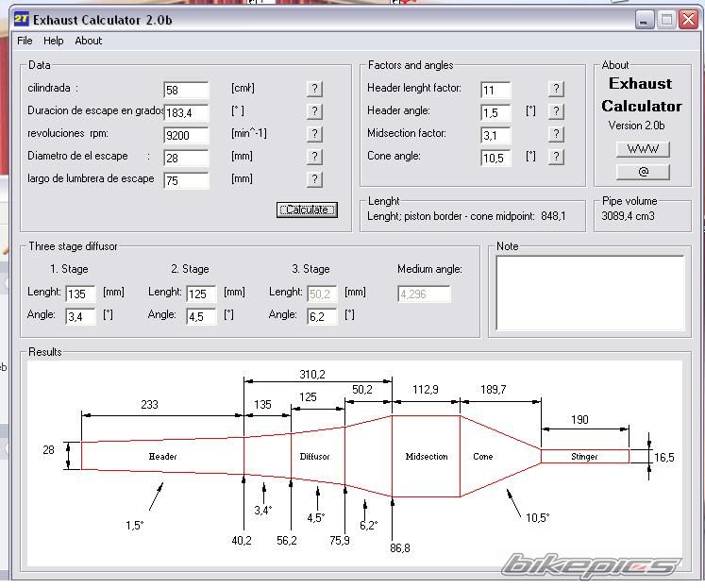Click help icon for Duracion de escape
705x588 pixels.
(x=314, y=111)
